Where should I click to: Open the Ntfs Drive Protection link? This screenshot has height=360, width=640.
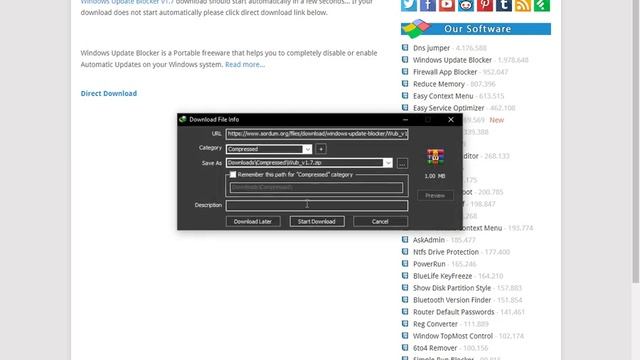pos(446,252)
